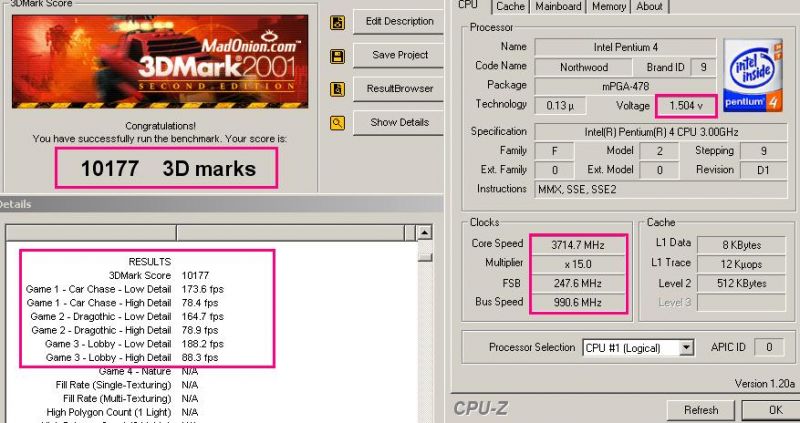Click the Save Project floppy icon
Screen dimensions: 800x423
(337, 56)
